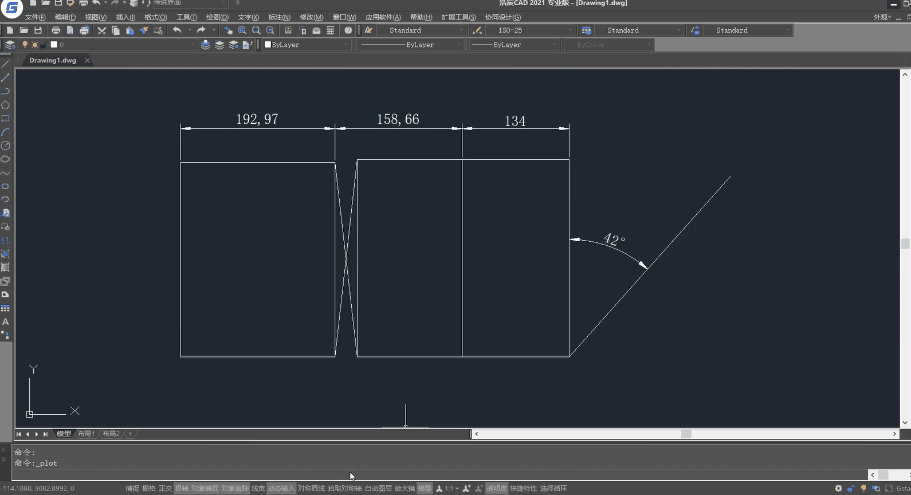Click the 外观 appearance button
The width and height of the screenshot is (911, 495).
pos(882,17)
